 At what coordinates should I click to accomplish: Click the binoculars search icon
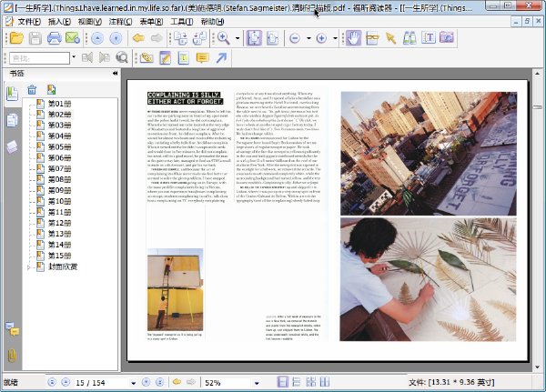pos(409,38)
